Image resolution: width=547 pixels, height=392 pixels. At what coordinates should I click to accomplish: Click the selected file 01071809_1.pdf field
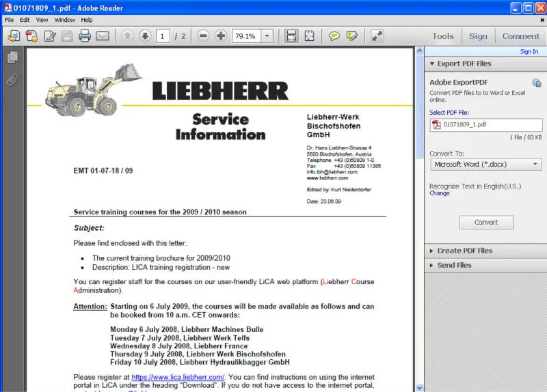tap(486, 125)
